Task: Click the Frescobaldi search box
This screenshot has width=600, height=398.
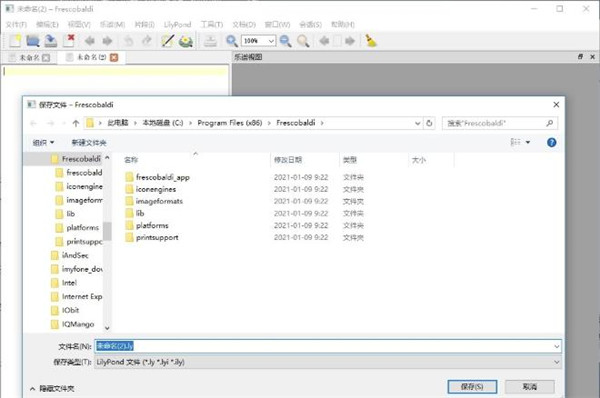Action: 499,123
